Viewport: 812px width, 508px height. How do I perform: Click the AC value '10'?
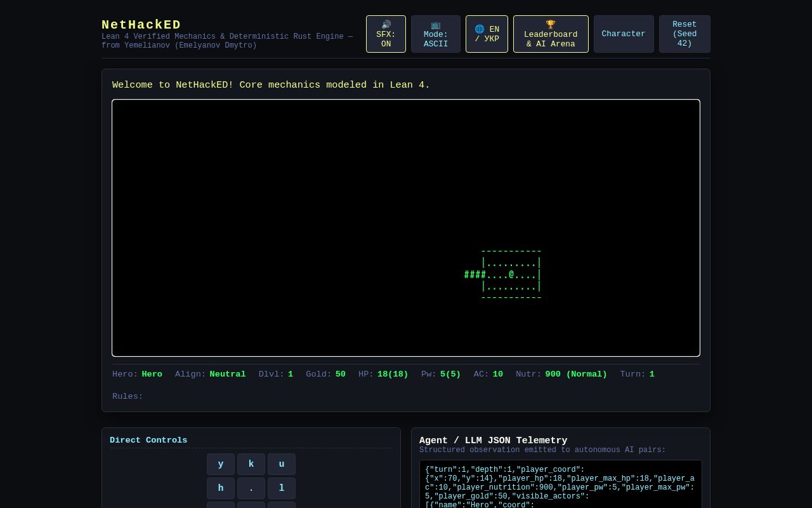(x=498, y=375)
